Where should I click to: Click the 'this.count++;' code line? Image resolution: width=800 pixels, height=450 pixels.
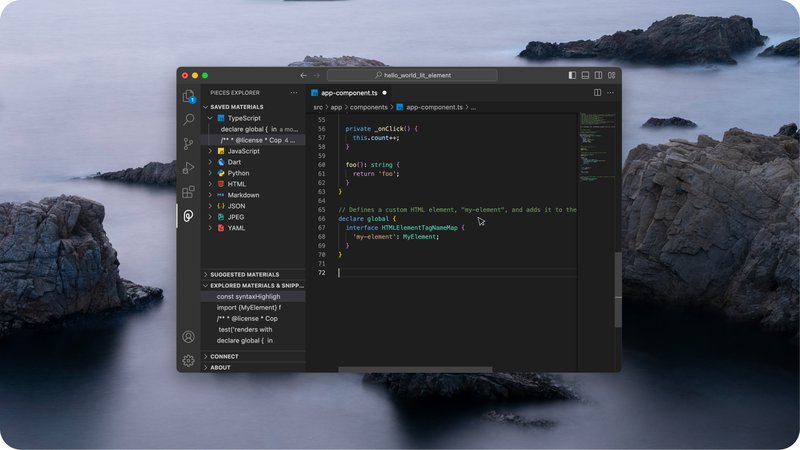(x=376, y=138)
